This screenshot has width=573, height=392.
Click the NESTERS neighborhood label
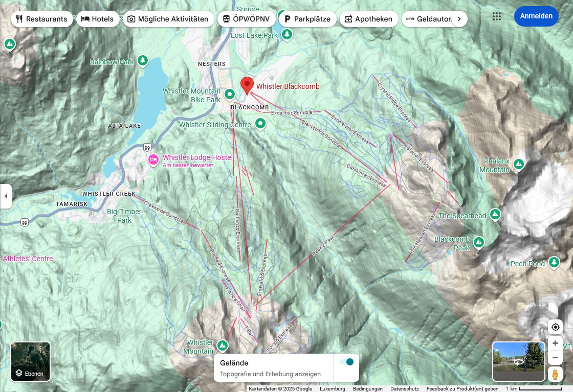pyautogui.click(x=212, y=64)
